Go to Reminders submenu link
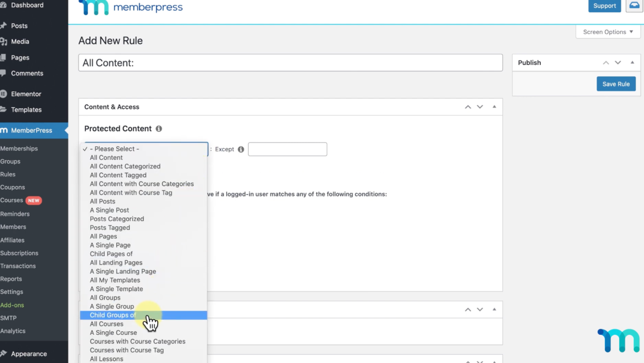The width and height of the screenshot is (644, 363). tap(15, 214)
